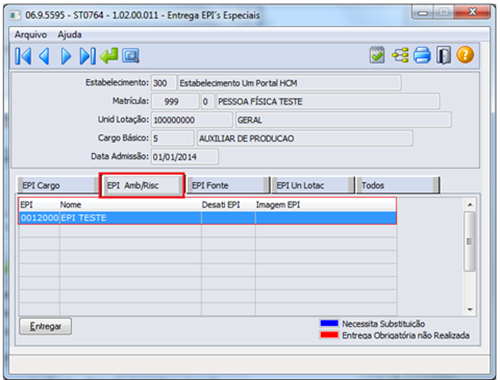Open the Ajuda menu
The width and height of the screenshot is (500, 380).
(69, 34)
